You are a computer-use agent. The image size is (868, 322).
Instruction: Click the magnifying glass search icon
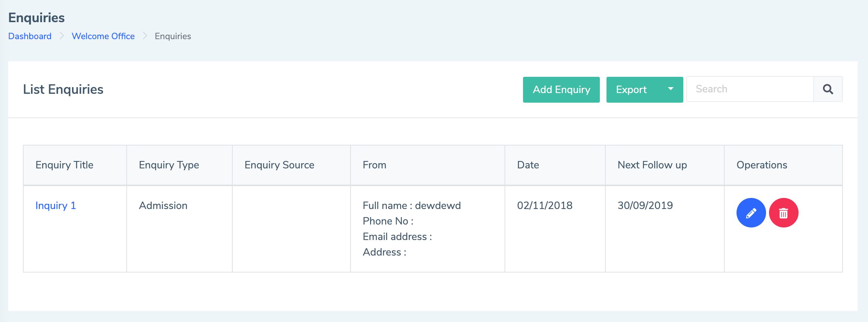(828, 89)
